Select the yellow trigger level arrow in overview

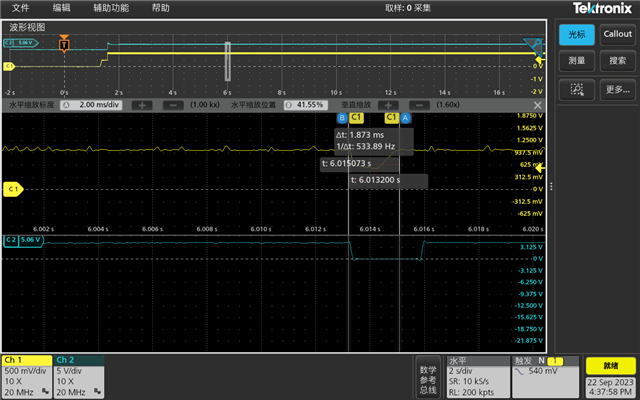540,60
